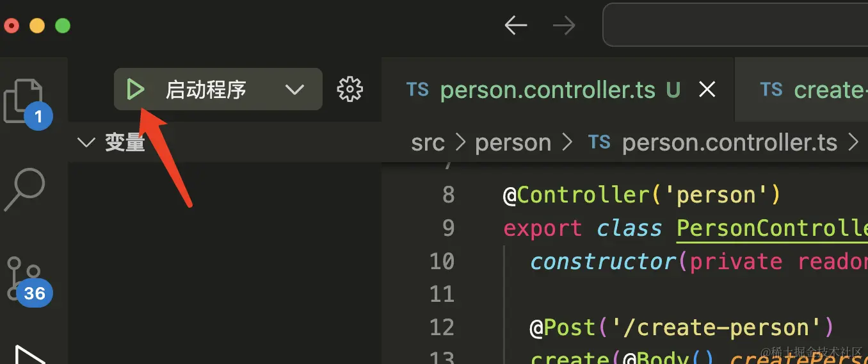Open the 启动程序 configuration dropdown
The width and height of the screenshot is (868, 364).
click(x=294, y=90)
